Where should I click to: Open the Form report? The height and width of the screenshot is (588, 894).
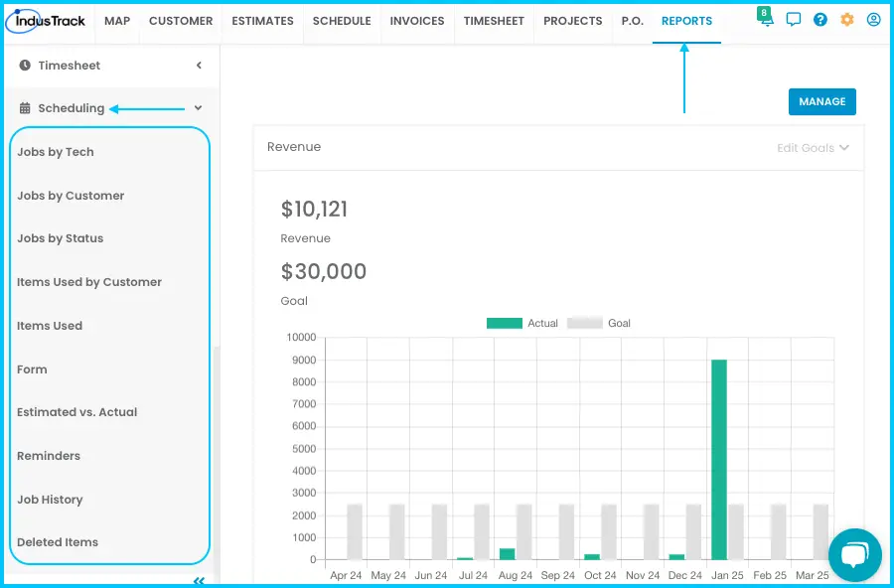pyautogui.click(x=32, y=369)
